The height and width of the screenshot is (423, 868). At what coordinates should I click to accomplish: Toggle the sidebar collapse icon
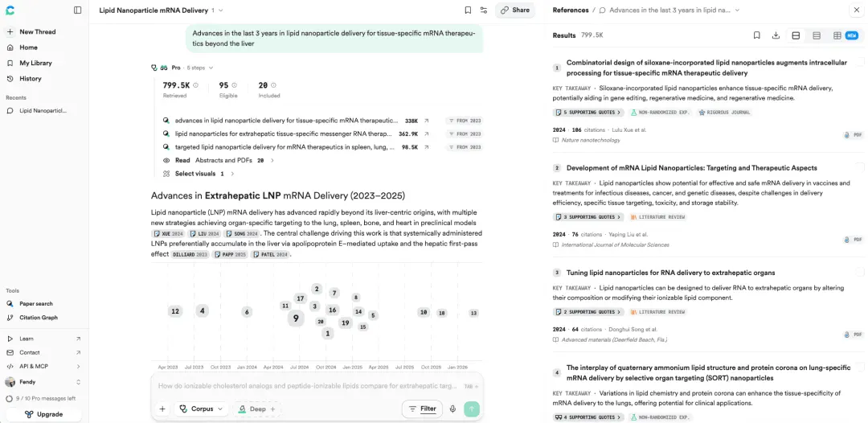(77, 10)
